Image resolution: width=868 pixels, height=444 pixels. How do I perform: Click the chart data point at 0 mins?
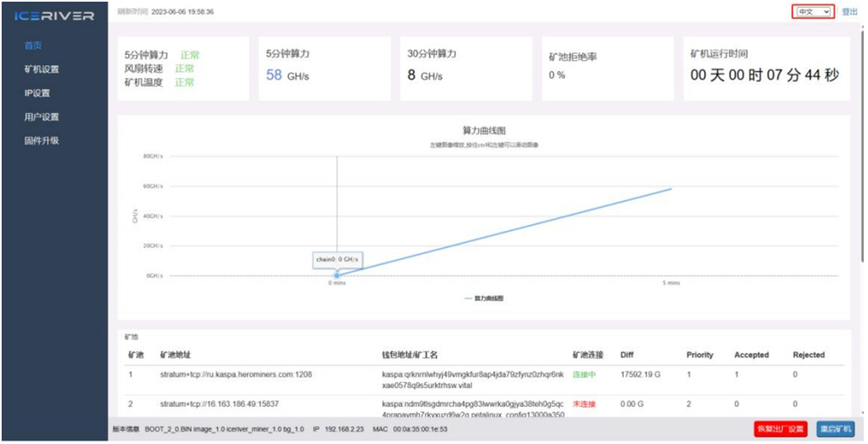337,276
